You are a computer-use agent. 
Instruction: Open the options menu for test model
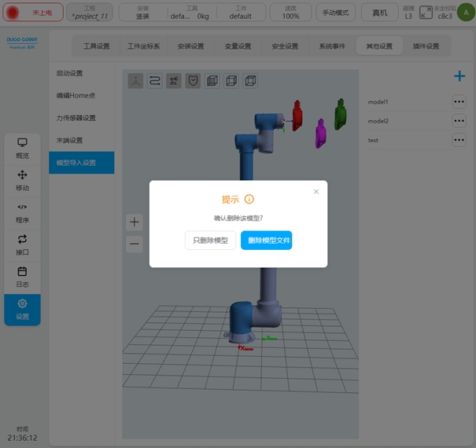pos(459,140)
